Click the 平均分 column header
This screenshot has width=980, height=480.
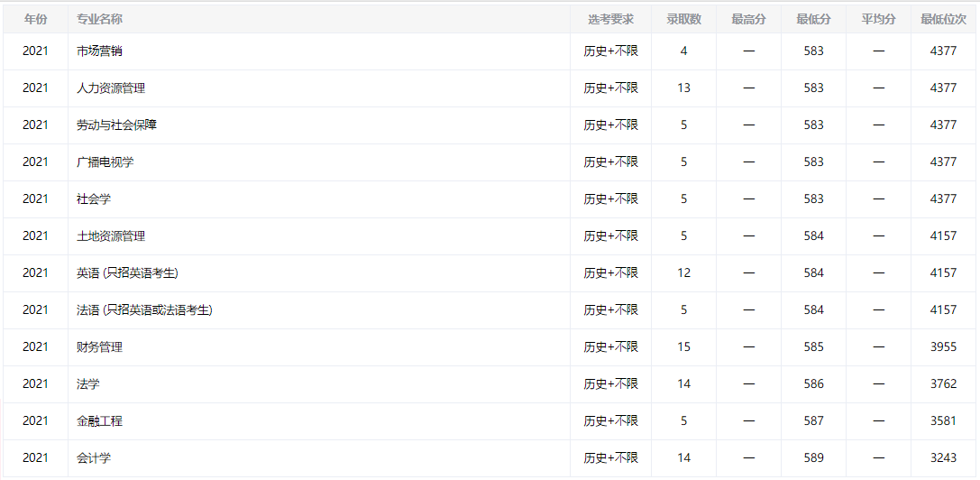pos(878,19)
